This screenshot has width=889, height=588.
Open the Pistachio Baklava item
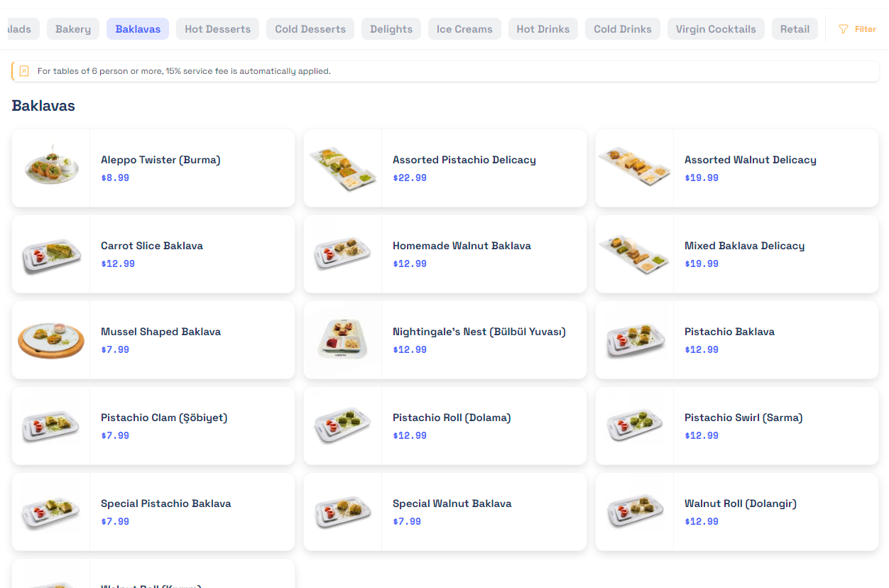tap(729, 332)
